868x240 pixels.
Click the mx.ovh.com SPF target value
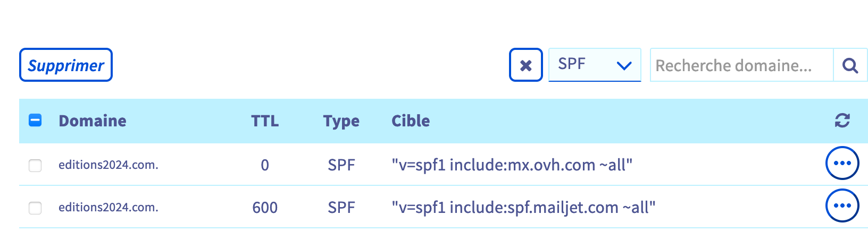click(x=512, y=165)
